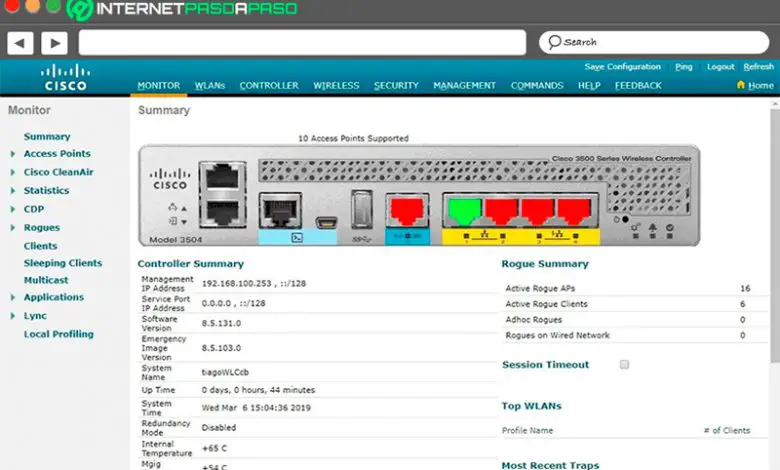Open the COMMANDS tab
The height and width of the screenshot is (470, 780).
click(x=537, y=86)
